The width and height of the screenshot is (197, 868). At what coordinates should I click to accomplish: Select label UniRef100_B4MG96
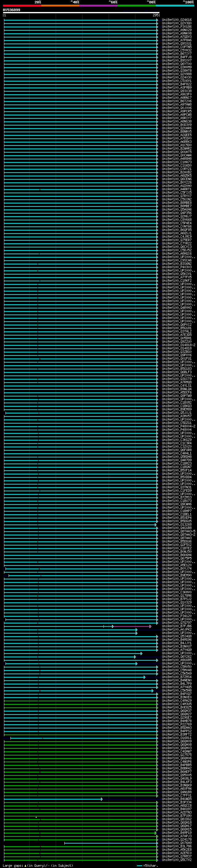(x=177, y=640)
